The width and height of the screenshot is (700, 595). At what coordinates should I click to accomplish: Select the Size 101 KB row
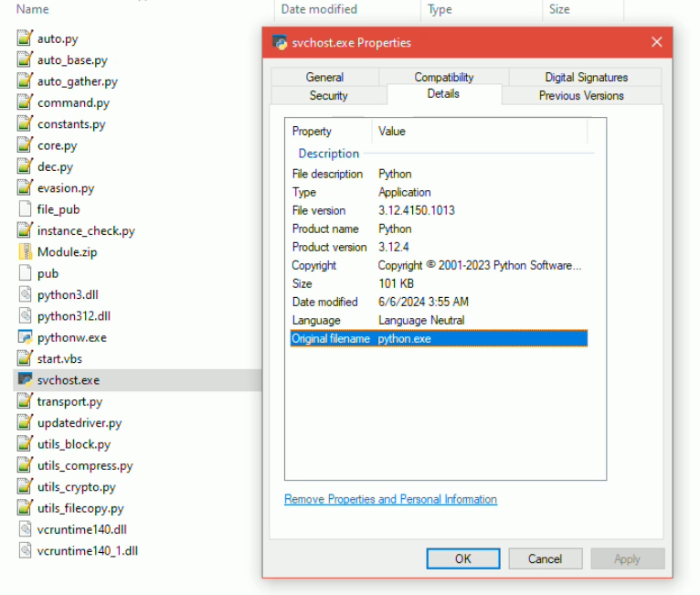[x=439, y=283]
